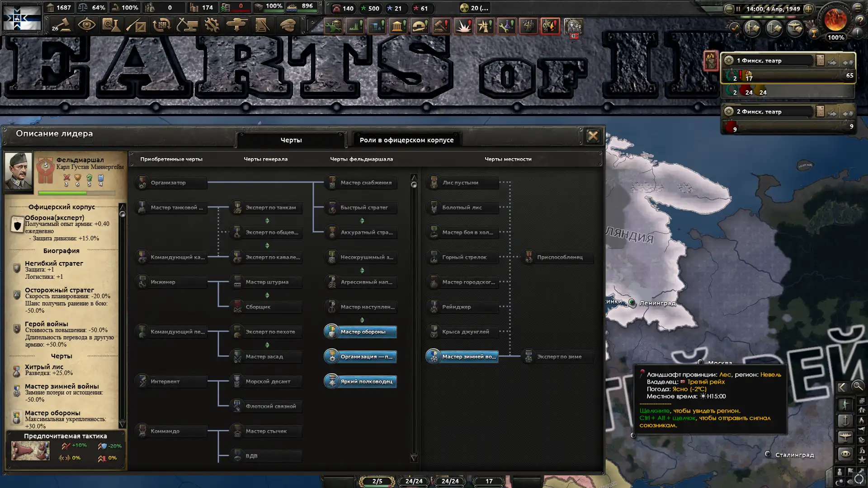Toggle the Приспособленец trait
This screenshot has height=488, width=868.
point(557,257)
